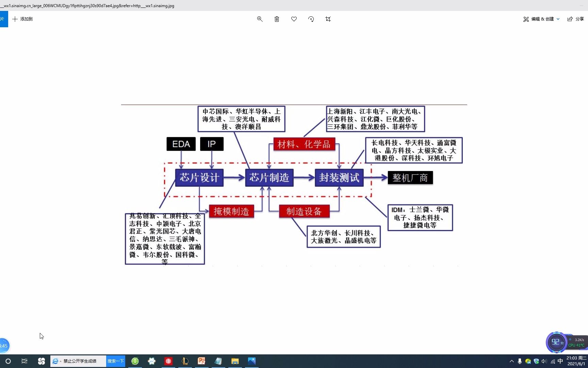Switch to Photos app taskbar icon
This screenshot has height=368, width=588.
click(x=252, y=361)
